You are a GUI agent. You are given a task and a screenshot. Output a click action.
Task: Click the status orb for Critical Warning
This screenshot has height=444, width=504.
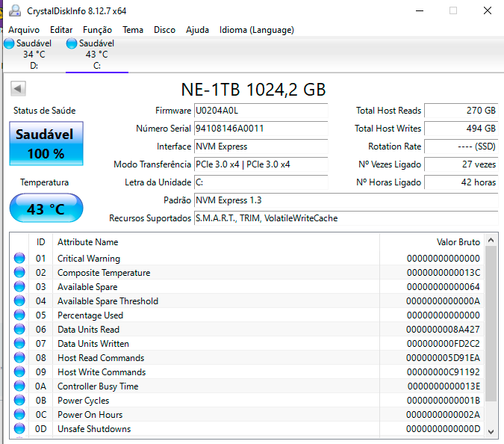point(19,258)
